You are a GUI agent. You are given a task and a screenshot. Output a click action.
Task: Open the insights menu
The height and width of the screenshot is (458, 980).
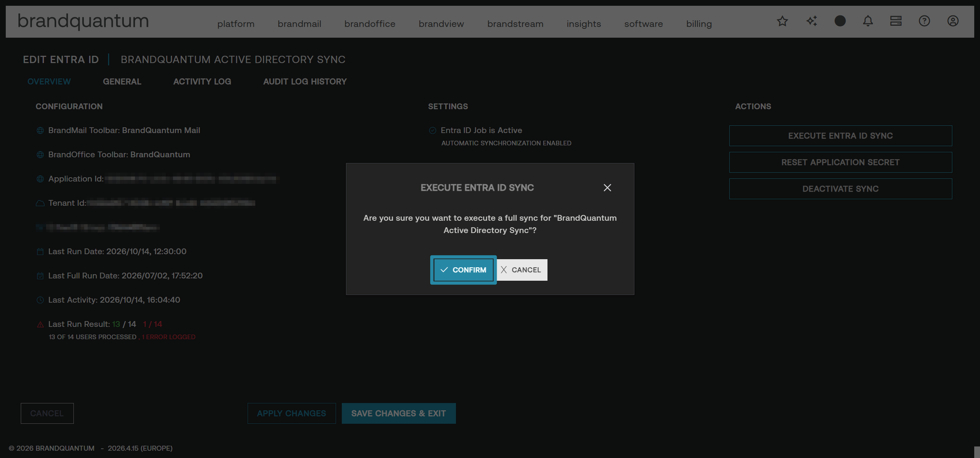pyautogui.click(x=584, y=24)
